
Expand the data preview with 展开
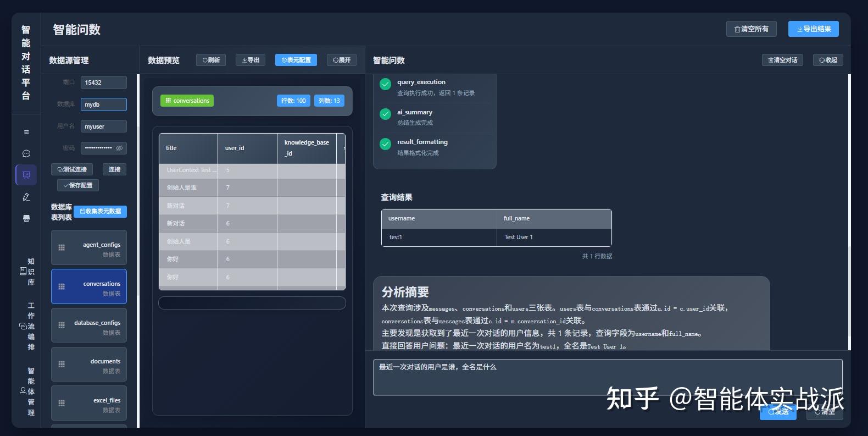pos(342,60)
